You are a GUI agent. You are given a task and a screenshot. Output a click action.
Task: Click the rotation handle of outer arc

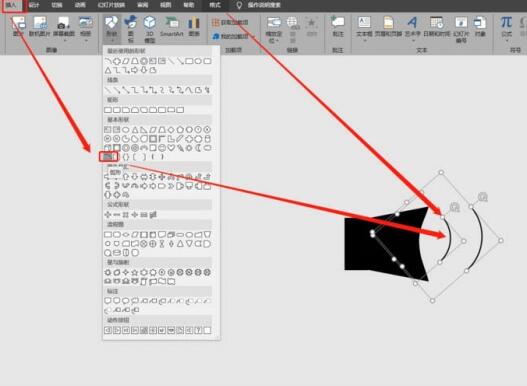coord(483,197)
